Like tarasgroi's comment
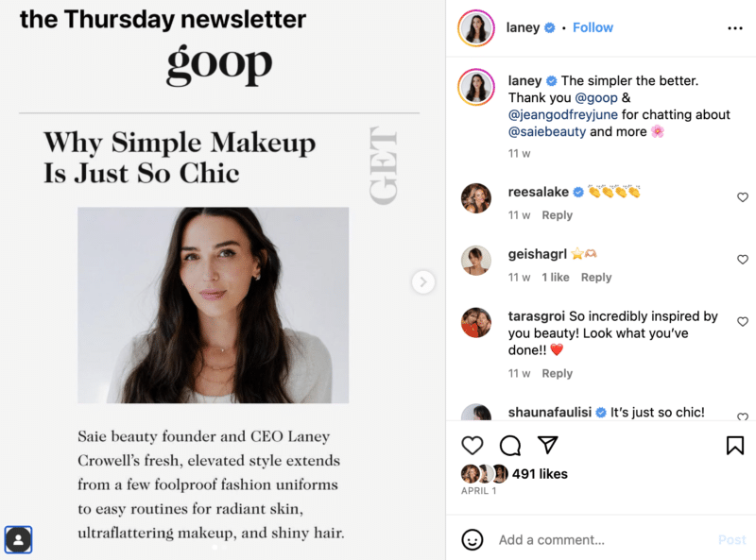This screenshot has height=560, width=756. 743,321
